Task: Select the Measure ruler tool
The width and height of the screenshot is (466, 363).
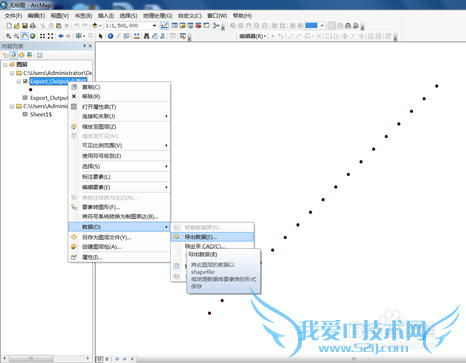Action: click(137, 36)
